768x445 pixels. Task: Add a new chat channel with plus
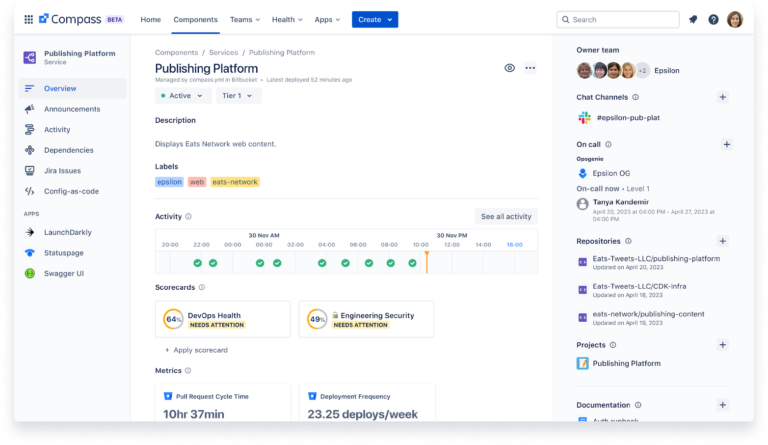click(723, 97)
